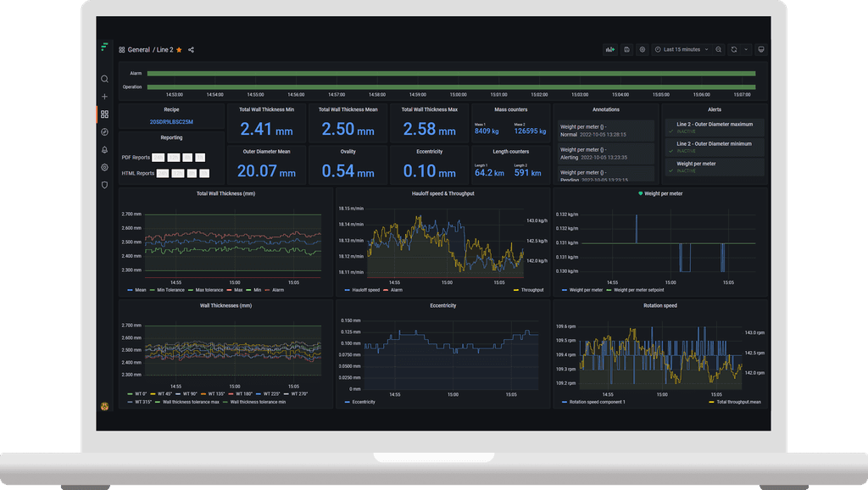The height and width of the screenshot is (490, 868).
Task: Click the Alarm state timeline bar
Action: coord(451,73)
